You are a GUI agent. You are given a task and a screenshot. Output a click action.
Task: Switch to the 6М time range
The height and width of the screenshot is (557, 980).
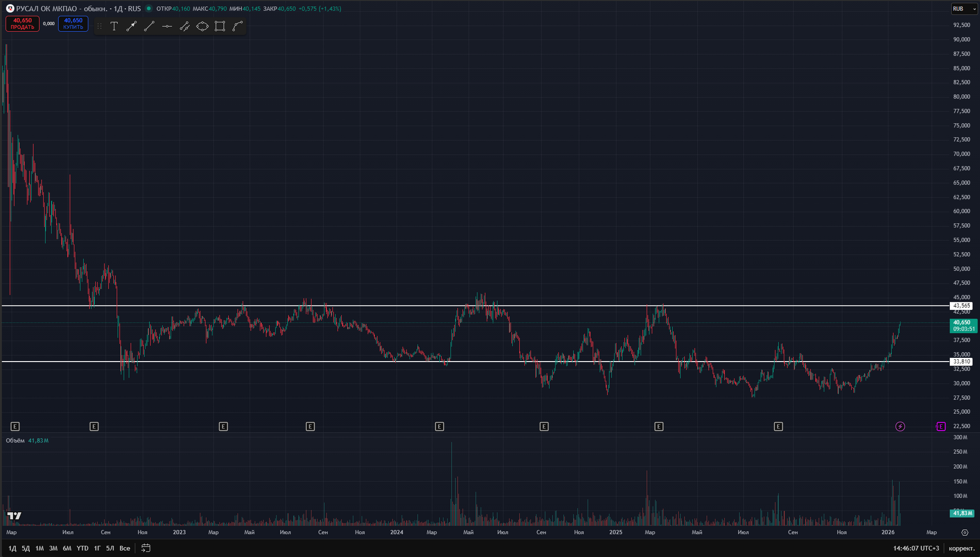67,548
